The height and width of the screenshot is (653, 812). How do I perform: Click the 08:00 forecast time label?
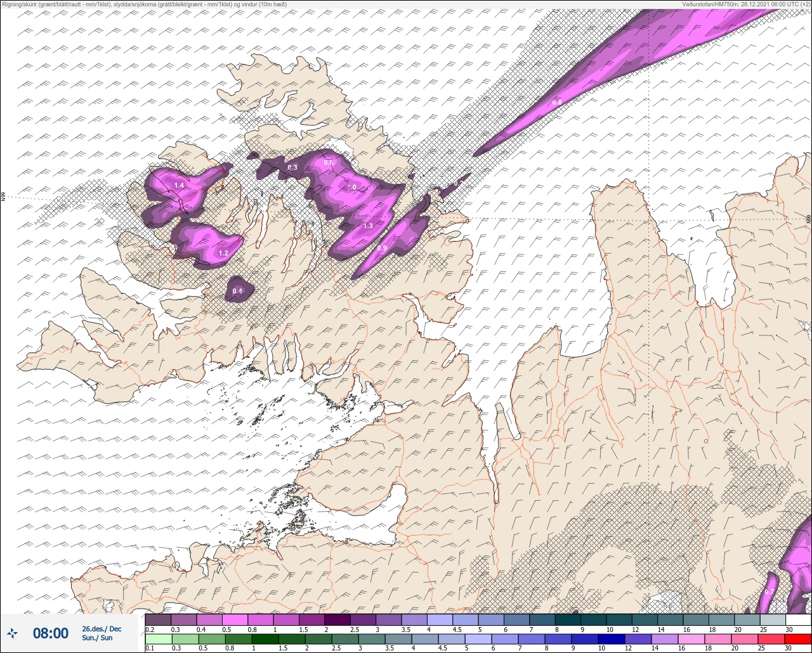[50, 633]
